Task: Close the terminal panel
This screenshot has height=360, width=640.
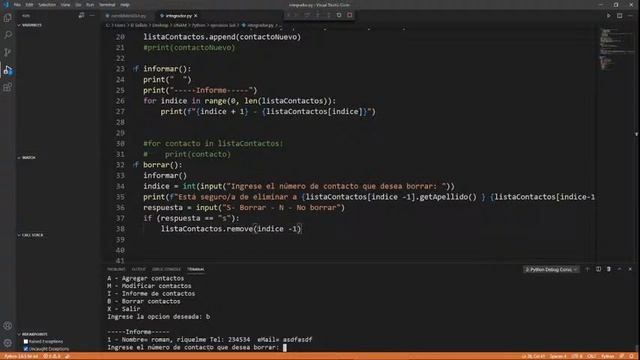Action: click(630, 269)
